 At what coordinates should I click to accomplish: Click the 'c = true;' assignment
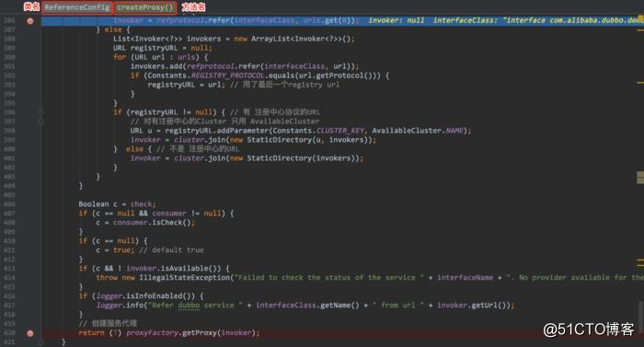pyautogui.click(x=115, y=250)
